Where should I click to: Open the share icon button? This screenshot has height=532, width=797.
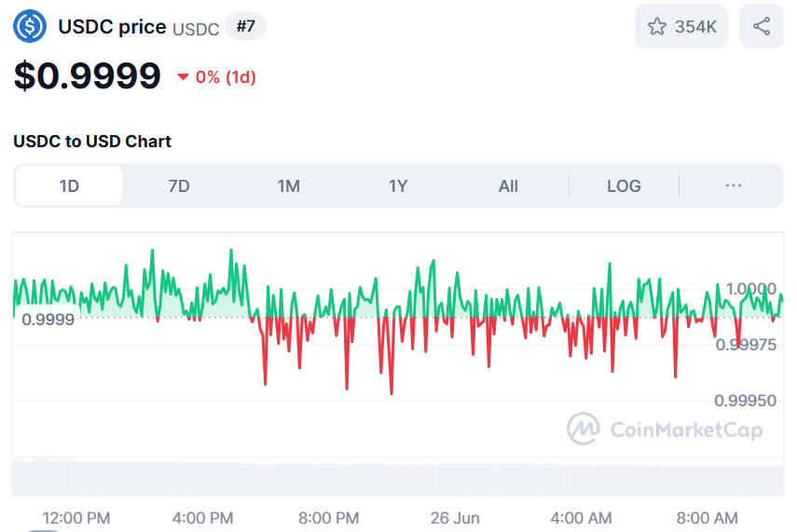click(762, 26)
